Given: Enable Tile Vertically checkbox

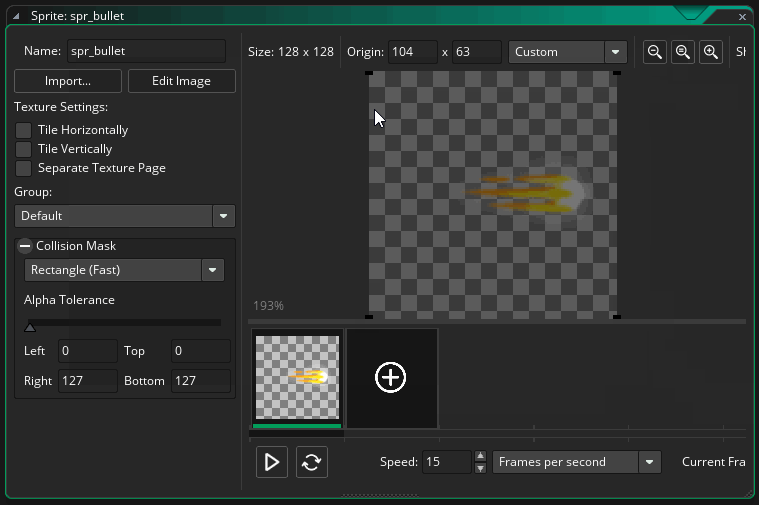Looking at the screenshot, I should pyautogui.click(x=23, y=149).
